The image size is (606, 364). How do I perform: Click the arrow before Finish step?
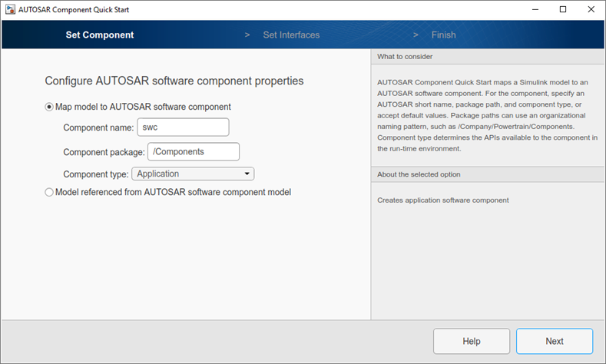[416, 35]
